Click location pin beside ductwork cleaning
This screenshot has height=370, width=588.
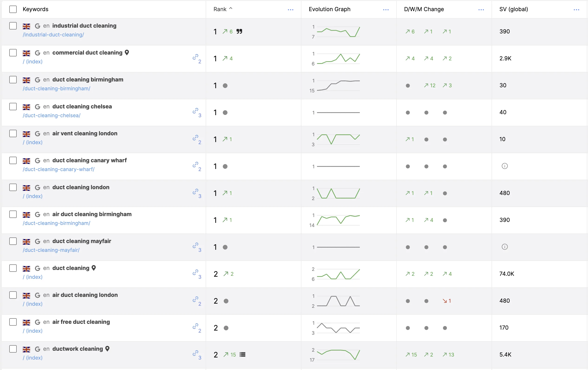(107, 349)
